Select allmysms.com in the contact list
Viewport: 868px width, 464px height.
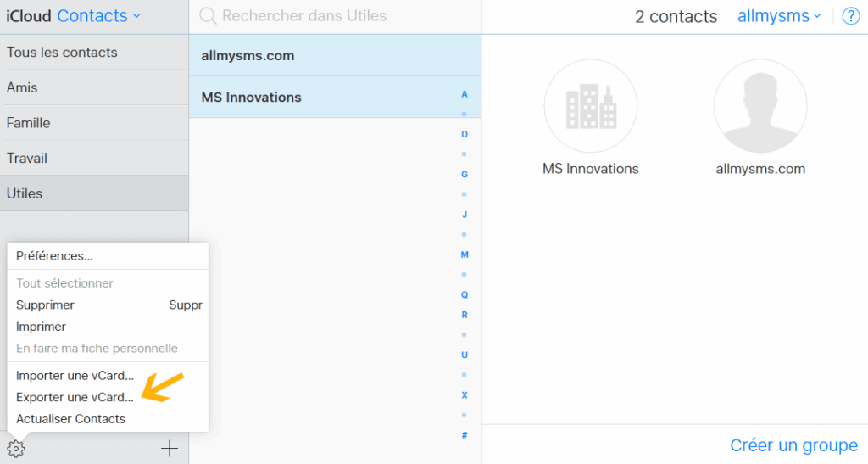click(x=335, y=55)
